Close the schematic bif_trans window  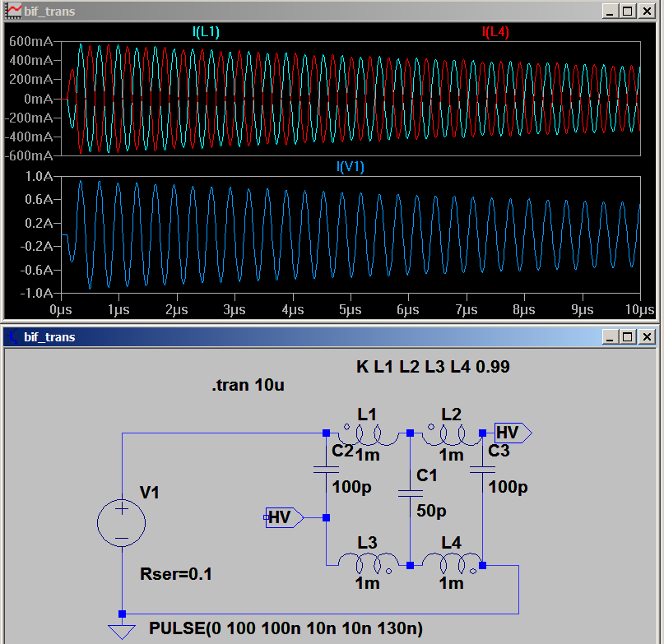coord(647,336)
